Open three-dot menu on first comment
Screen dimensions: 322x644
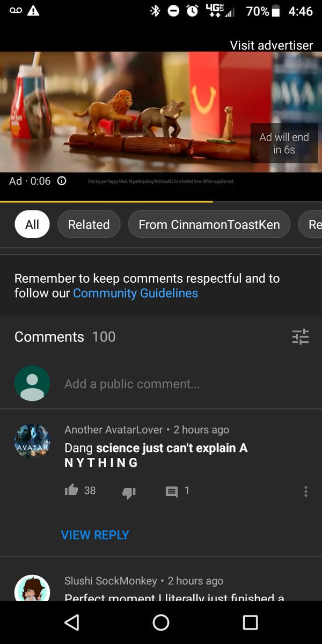pyautogui.click(x=305, y=491)
